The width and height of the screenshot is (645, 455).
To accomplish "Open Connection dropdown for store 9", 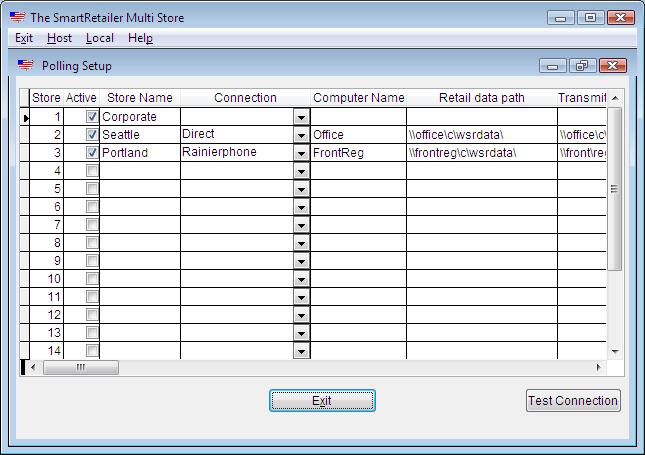I will [302, 261].
